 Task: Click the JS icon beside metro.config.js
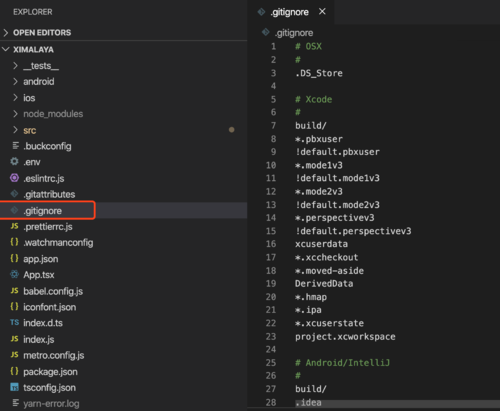pyautogui.click(x=14, y=355)
